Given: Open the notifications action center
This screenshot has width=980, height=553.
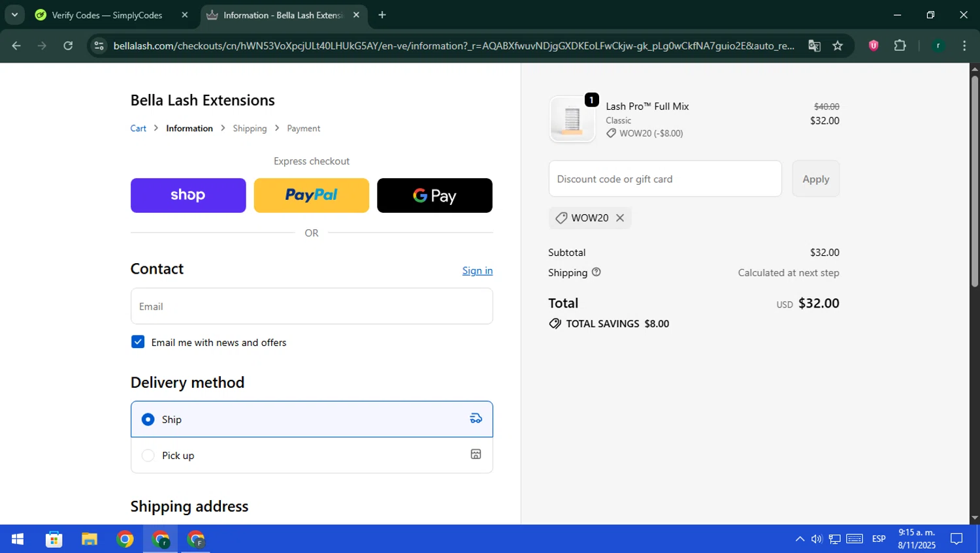Looking at the screenshot, I should [x=956, y=539].
